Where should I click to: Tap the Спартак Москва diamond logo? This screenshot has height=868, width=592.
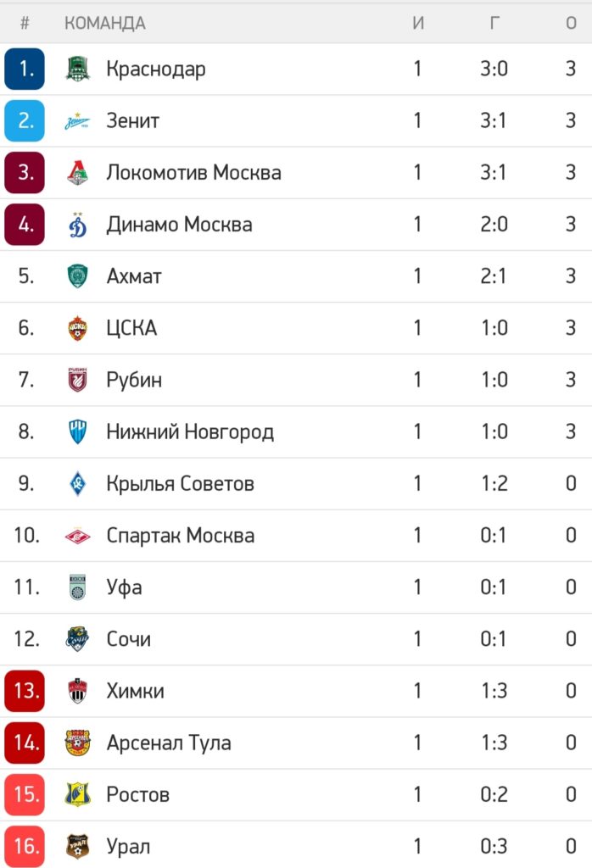click(77, 536)
